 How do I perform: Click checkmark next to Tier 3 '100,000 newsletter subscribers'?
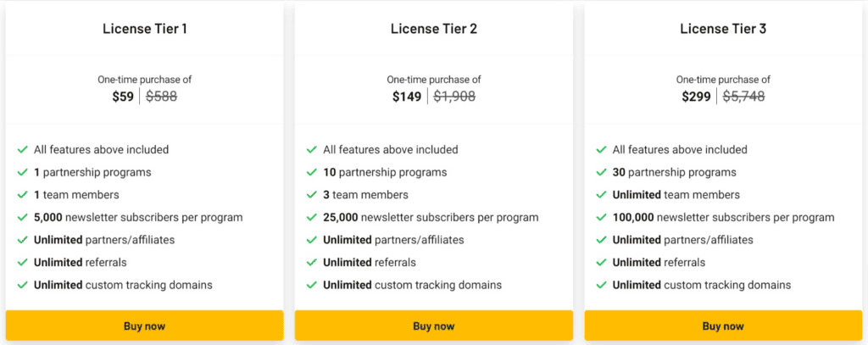tap(602, 217)
